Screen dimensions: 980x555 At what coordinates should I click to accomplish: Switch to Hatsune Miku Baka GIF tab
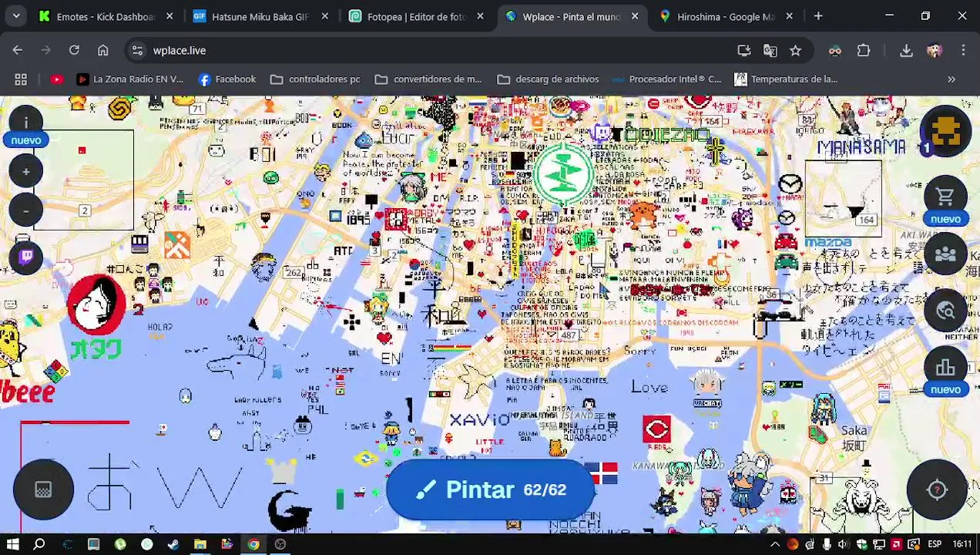(260, 16)
